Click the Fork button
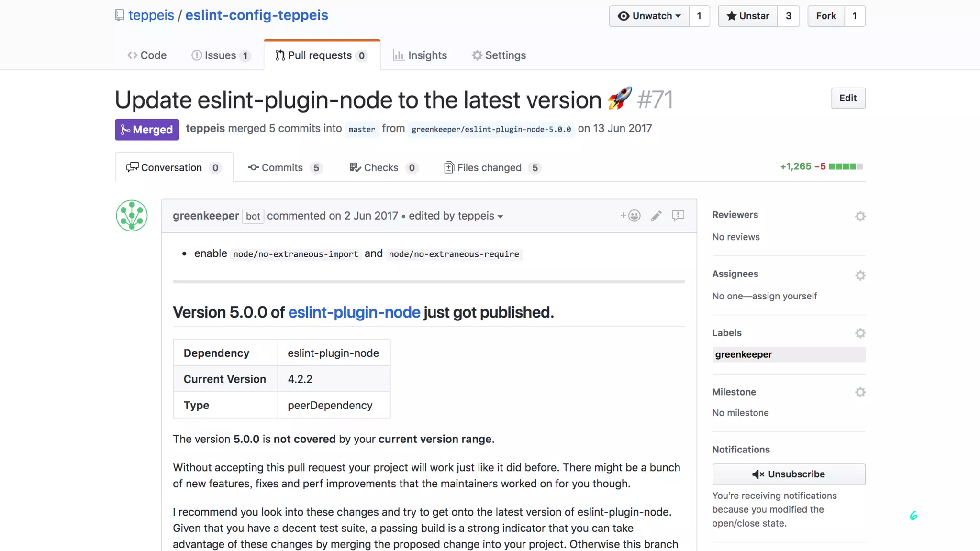Image resolution: width=980 pixels, height=551 pixels. point(826,16)
